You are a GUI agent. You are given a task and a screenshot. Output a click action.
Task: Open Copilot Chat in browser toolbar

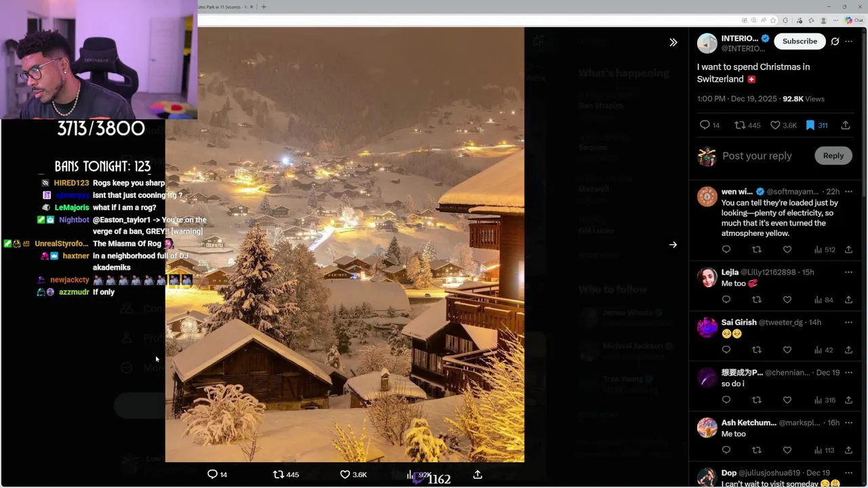tap(854, 20)
